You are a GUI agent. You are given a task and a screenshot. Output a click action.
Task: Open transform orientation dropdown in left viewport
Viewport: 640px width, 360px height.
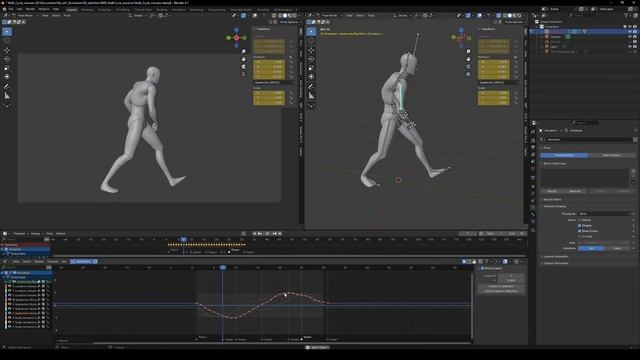point(138,16)
